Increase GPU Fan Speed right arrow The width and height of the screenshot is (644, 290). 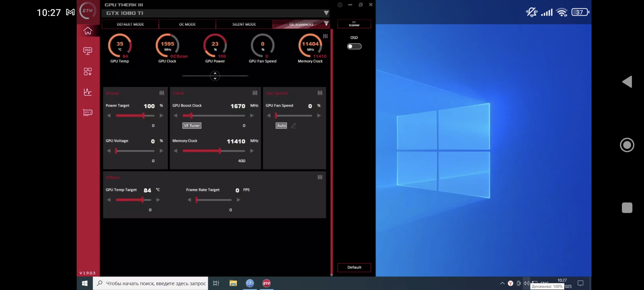pyautogui.click(x=319, y=116)
